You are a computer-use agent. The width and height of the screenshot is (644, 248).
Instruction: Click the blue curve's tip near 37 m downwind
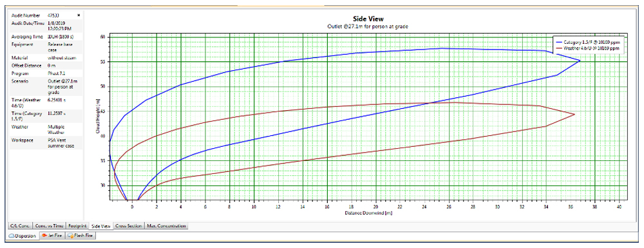click(x=580, y=61)
